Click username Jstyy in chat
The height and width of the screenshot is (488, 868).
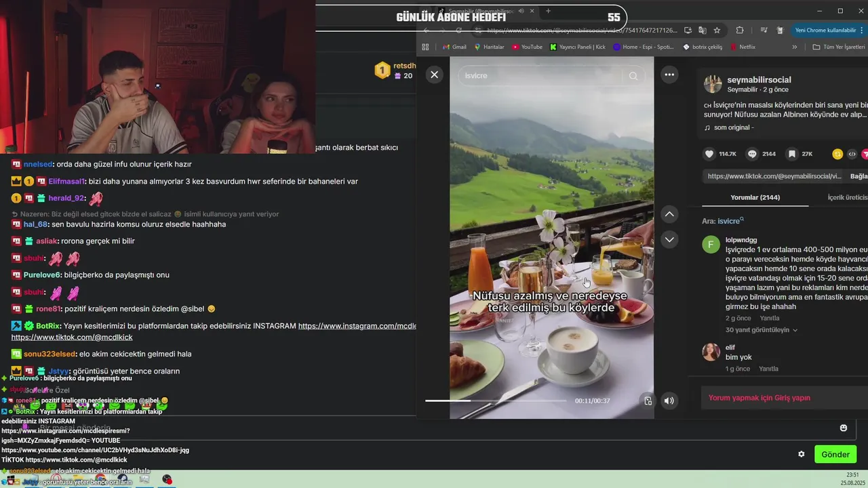[x=58, y=371]
